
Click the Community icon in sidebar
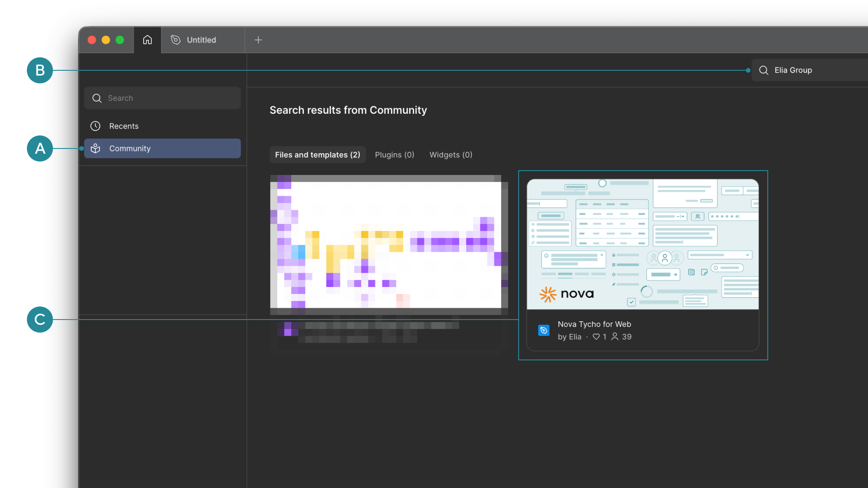point(95,148)
